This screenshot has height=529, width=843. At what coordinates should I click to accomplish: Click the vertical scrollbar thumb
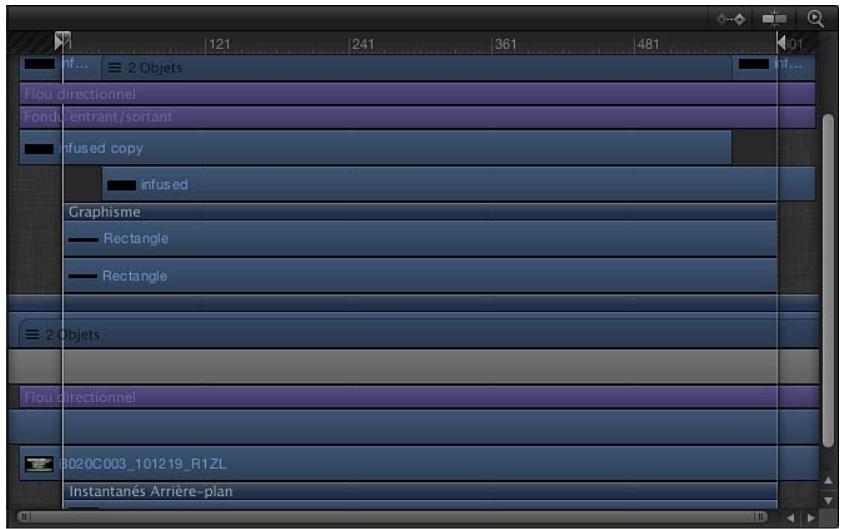pyautogui.click(x=828, y=280)
